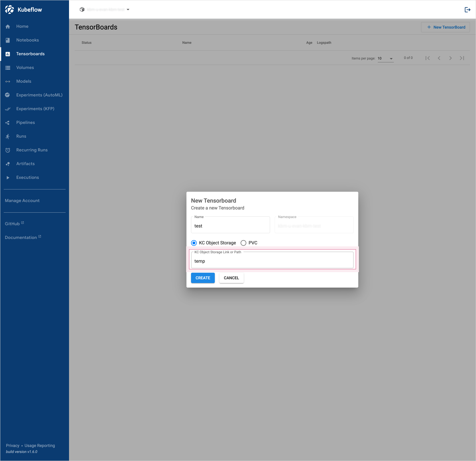The width and height of the screenshot is (476, 461).
Task: Click the Tensorboards chart icon
Action: pos(8,54)
